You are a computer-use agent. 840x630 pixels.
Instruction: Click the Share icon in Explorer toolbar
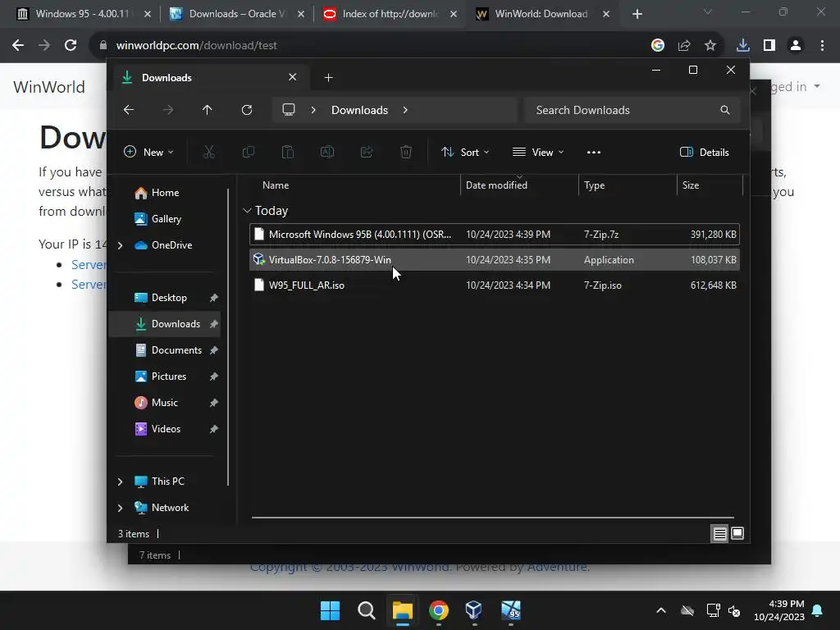[367, 152]
